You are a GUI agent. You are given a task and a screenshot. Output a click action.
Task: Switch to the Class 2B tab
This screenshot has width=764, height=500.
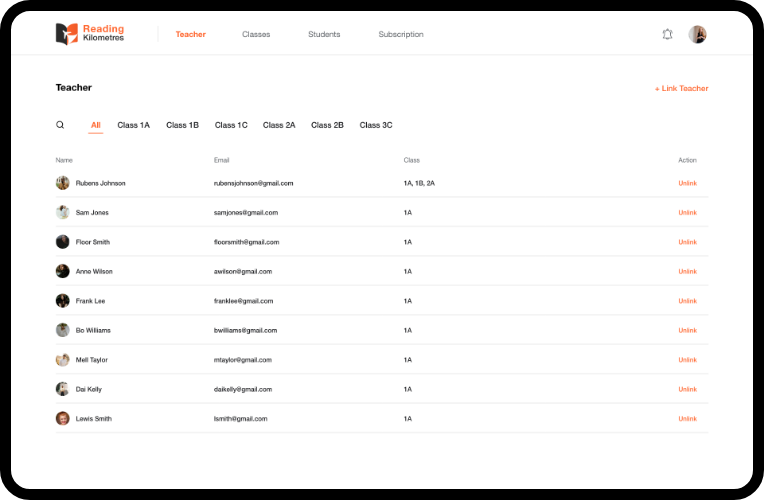coord(327,125)
